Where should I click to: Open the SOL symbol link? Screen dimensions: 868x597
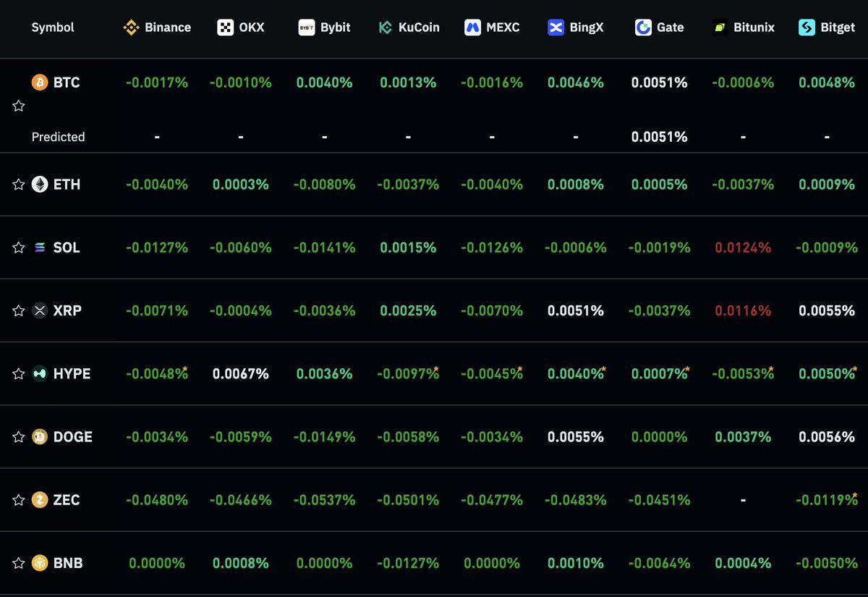point(67,247)
